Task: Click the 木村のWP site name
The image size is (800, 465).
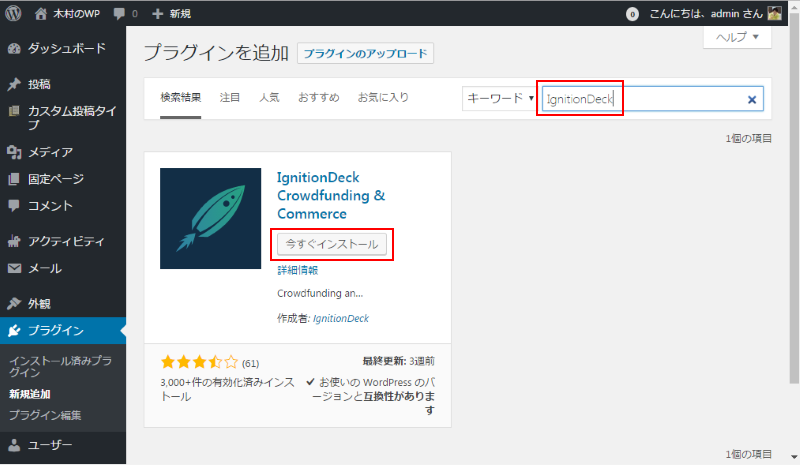Action: 77,14
